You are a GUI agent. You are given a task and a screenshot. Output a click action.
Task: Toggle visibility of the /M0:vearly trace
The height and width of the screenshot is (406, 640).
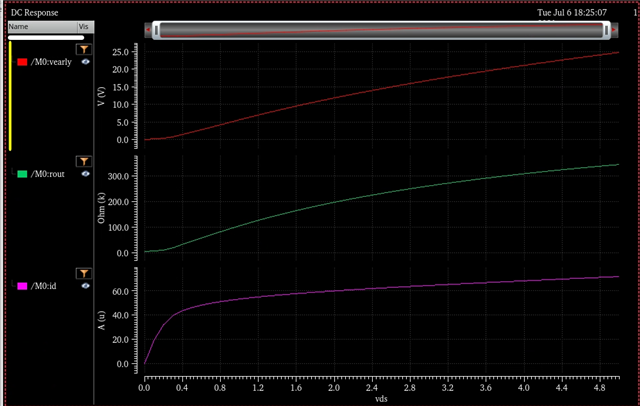pyautogui.click(x=86, y=62)
